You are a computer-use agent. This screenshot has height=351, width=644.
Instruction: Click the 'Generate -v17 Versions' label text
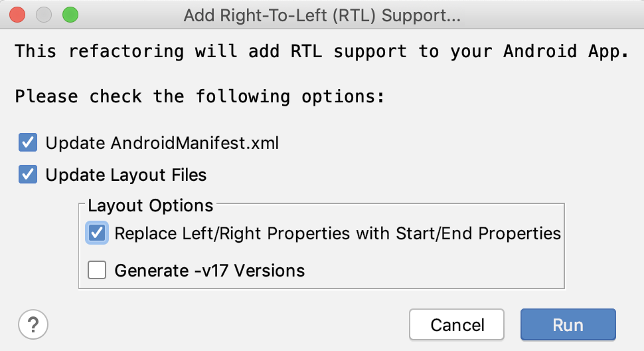click(x=209, y=271)
